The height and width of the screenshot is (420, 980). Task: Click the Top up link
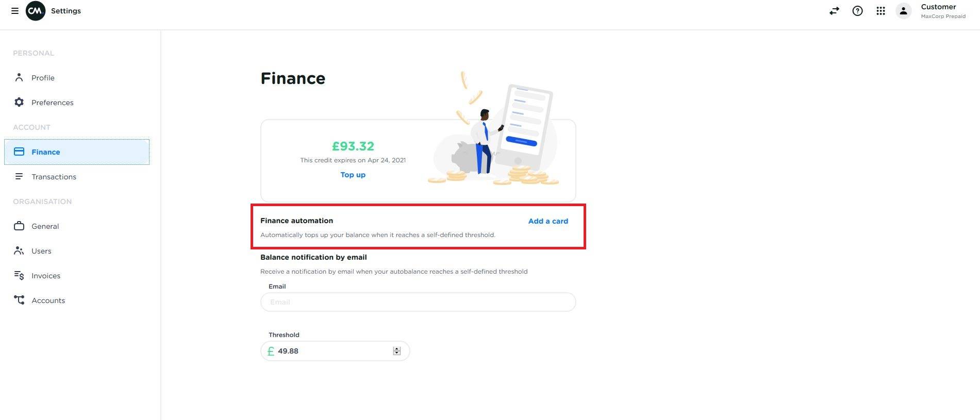(353, 175)
